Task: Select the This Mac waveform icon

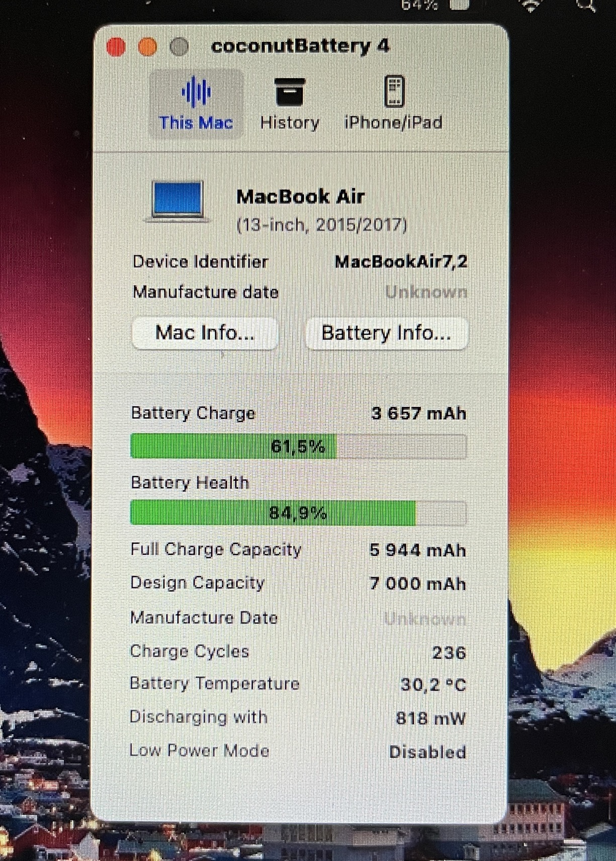Action: 196,92
